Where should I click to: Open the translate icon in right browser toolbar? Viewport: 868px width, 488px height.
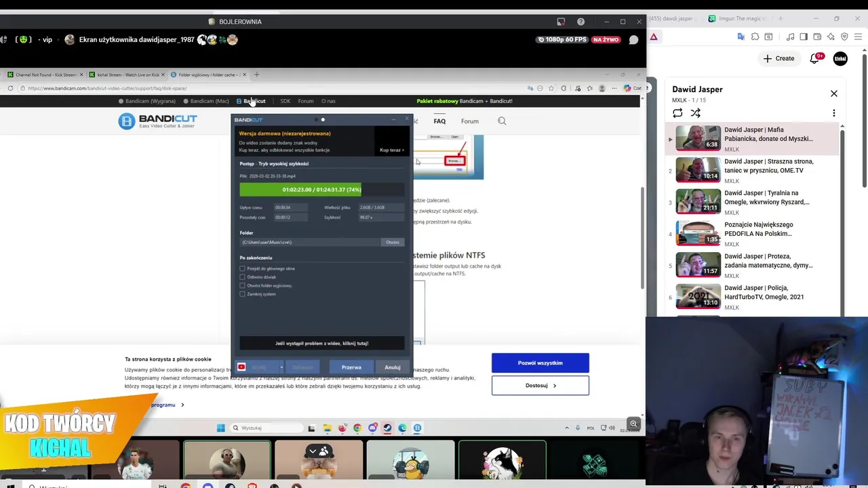742,37
